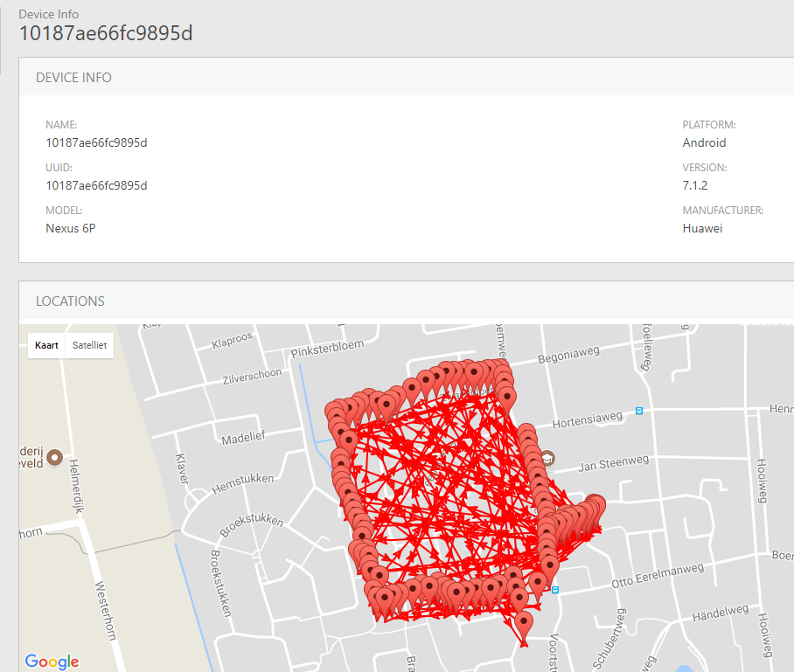794x672 pixels.
Task: Click the Pinksterbloem street label
Action: tap(327, 348)
